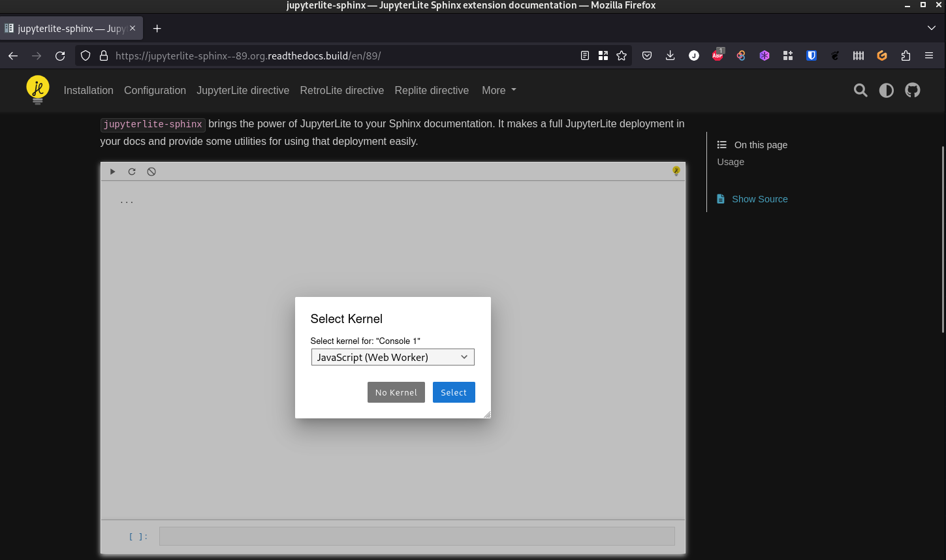The width and height of the screenshot is (946, 560).
Task: Toggle reader view icon in address bar
Action: click(585, 56)
